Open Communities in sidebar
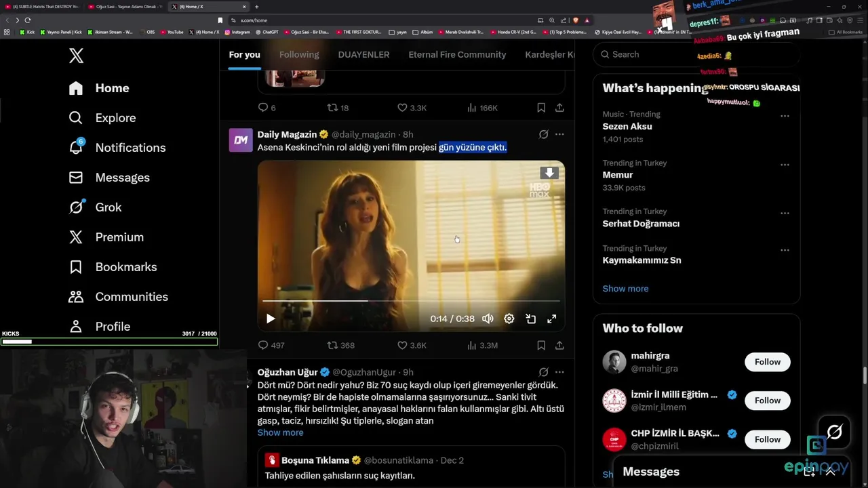The image size is (868, 488). [118, 297]
